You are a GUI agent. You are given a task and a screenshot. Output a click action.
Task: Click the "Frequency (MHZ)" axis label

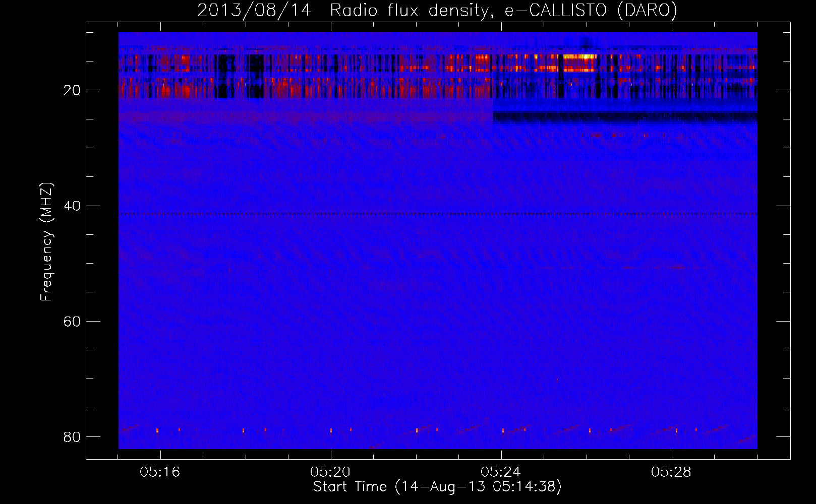(46, 242)
